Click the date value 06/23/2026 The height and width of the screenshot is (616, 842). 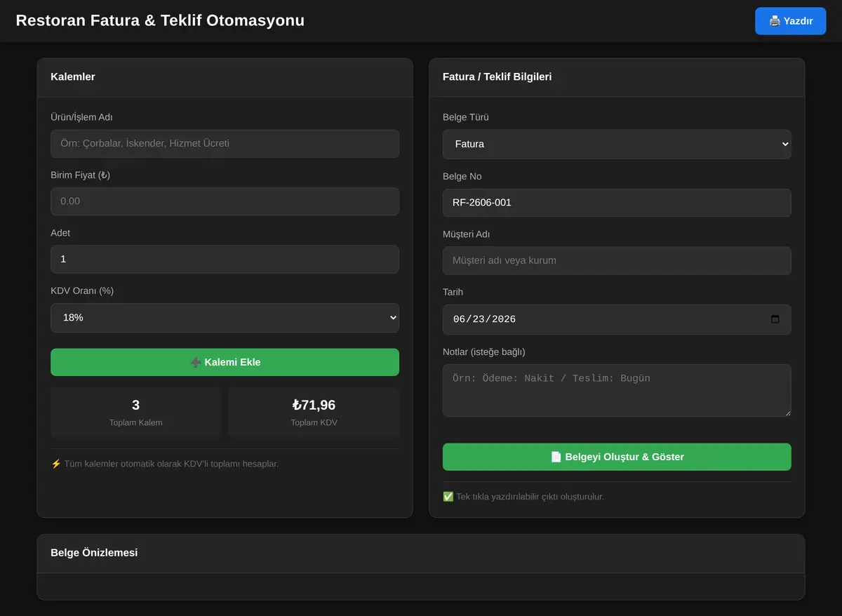pos(484,319)
